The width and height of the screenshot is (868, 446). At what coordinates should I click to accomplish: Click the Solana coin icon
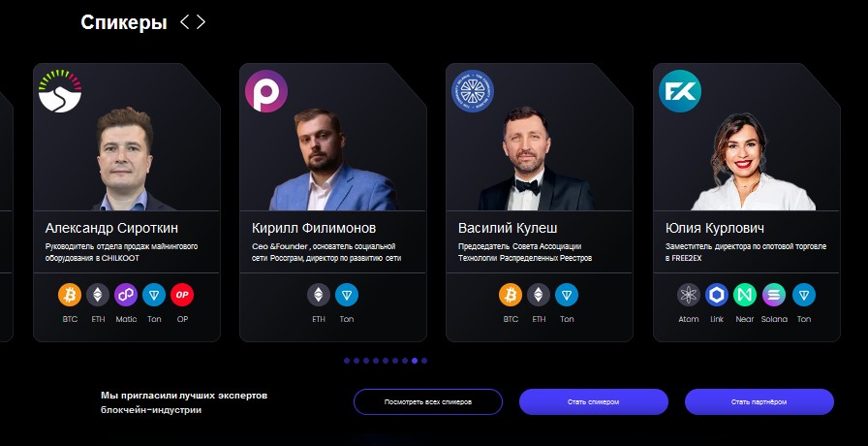coord(774,295)
